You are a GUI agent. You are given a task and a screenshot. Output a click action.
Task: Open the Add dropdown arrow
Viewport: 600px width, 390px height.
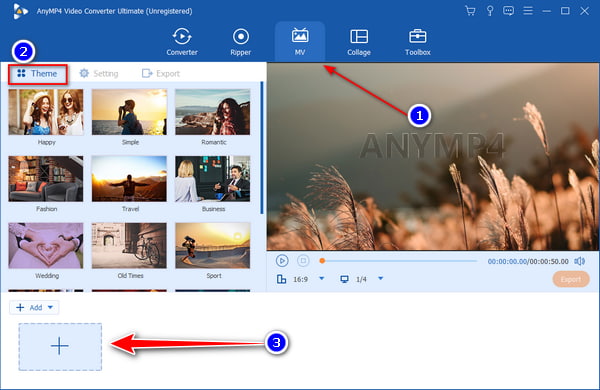click(50, 307)
